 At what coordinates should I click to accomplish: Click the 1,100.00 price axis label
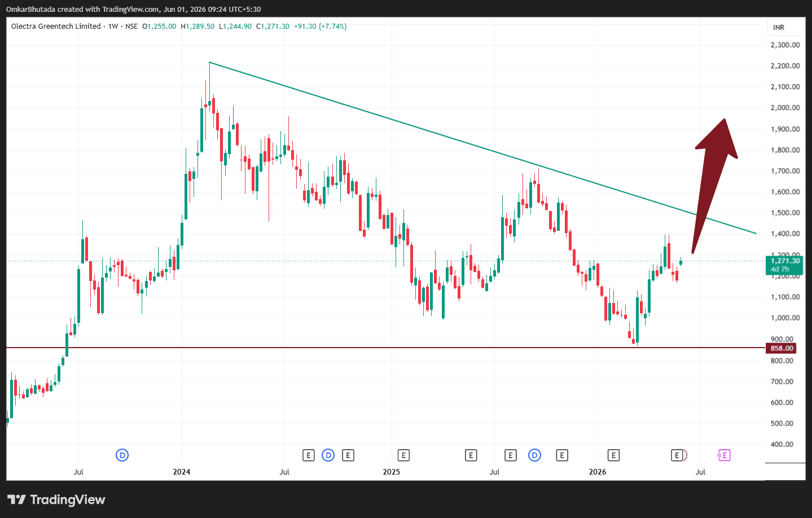pyautogui.click(x=785, y=297)
